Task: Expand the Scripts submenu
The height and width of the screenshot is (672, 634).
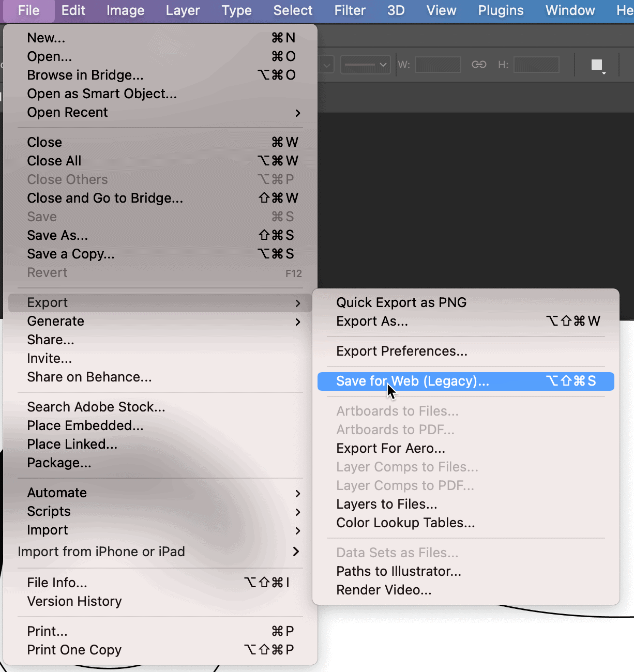Action: pyautogui.click(x=160, y=511)
